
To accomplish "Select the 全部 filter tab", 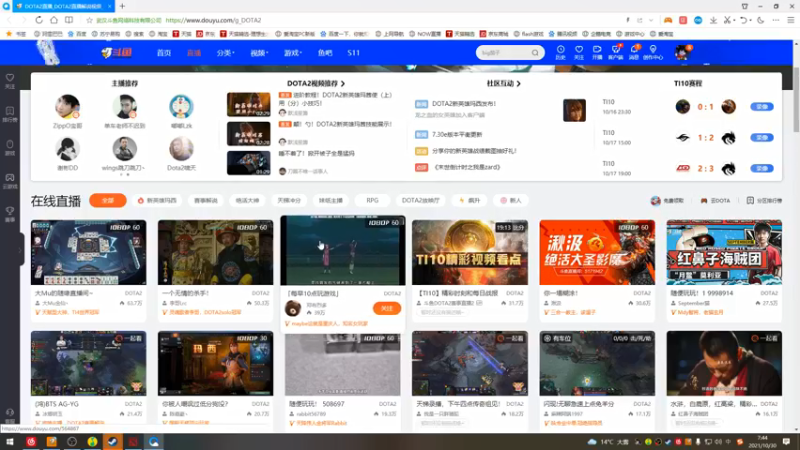I will point(108,201).
